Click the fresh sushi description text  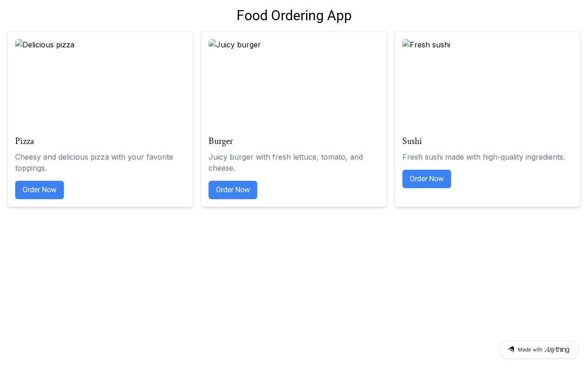[x=483, y=157]
